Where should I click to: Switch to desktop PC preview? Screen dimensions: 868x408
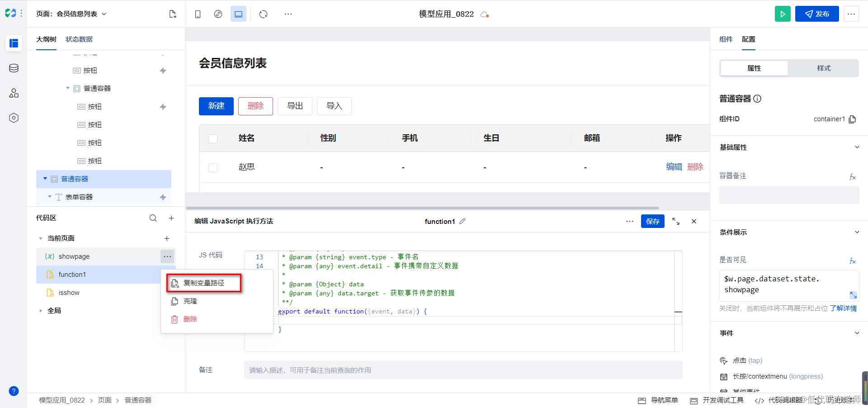[x=238, y=14]
